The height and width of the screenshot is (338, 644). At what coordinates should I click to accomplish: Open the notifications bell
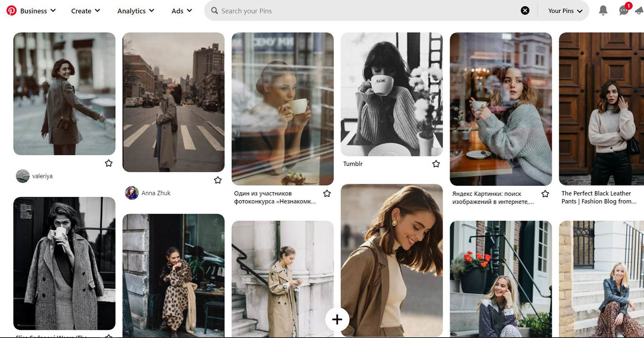tap(603, 10)
